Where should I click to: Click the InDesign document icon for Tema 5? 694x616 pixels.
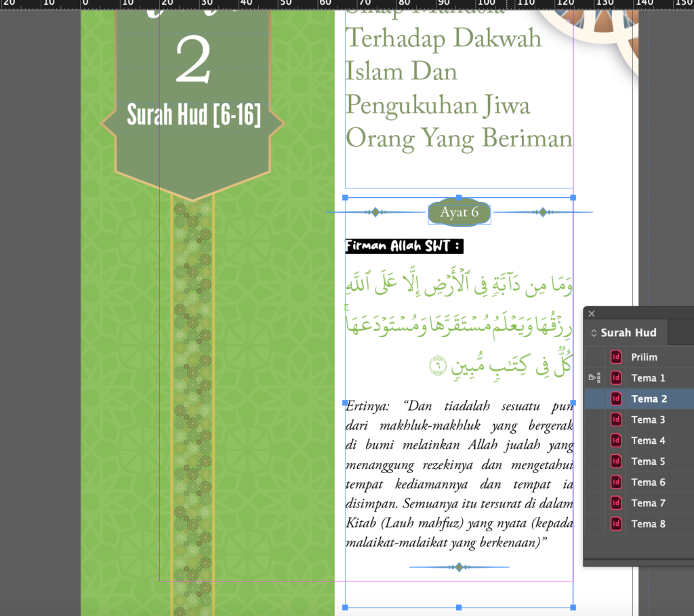[616, 461]
